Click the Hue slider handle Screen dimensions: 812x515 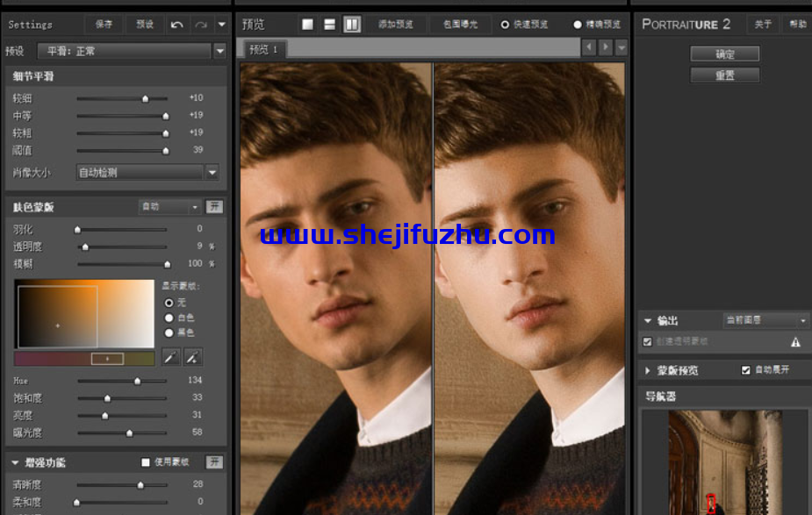137,381
